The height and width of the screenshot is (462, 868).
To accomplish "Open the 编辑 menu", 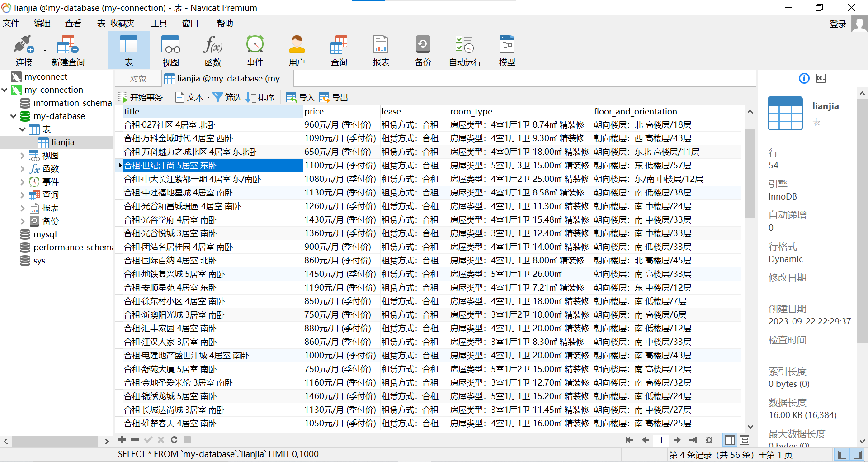I will 42,23.
